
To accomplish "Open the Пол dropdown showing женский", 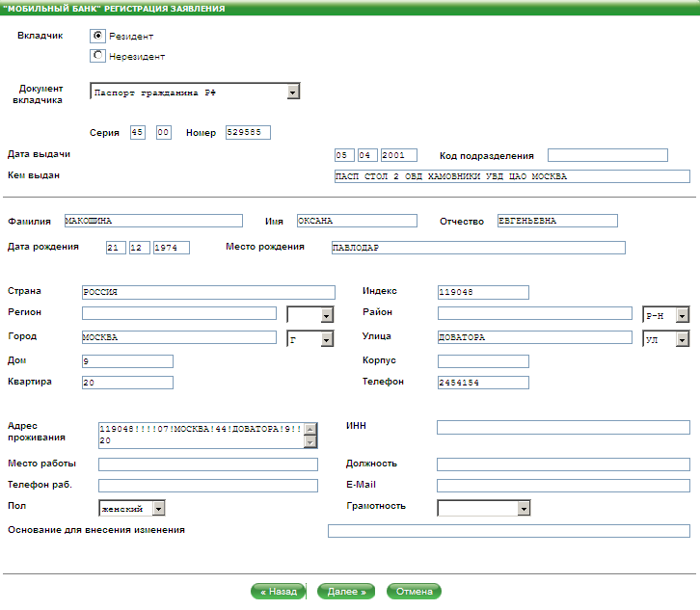I will click(132, 508).
